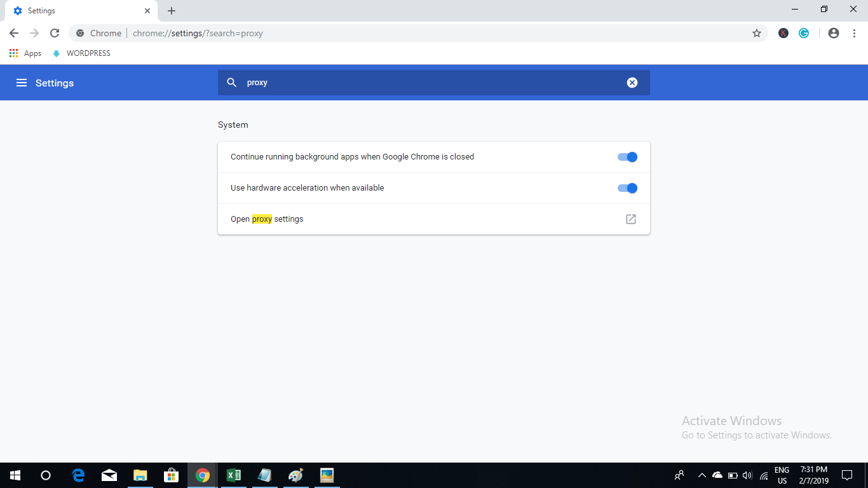Open Wi-Fi network panel in tray
The height and width of the screenshot is (488, 868).
tap(764, 475)
